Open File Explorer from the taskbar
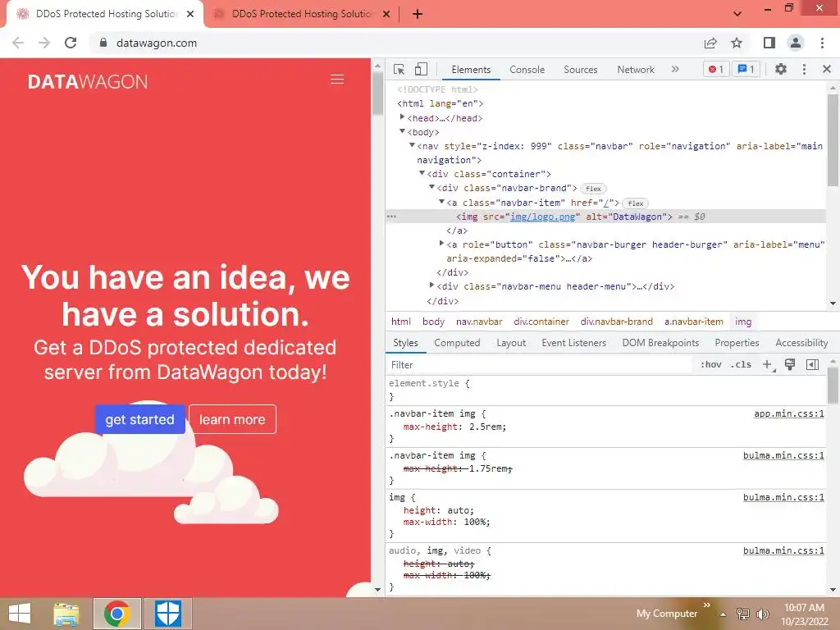The image size is (840, 630). tap(66, 614)
